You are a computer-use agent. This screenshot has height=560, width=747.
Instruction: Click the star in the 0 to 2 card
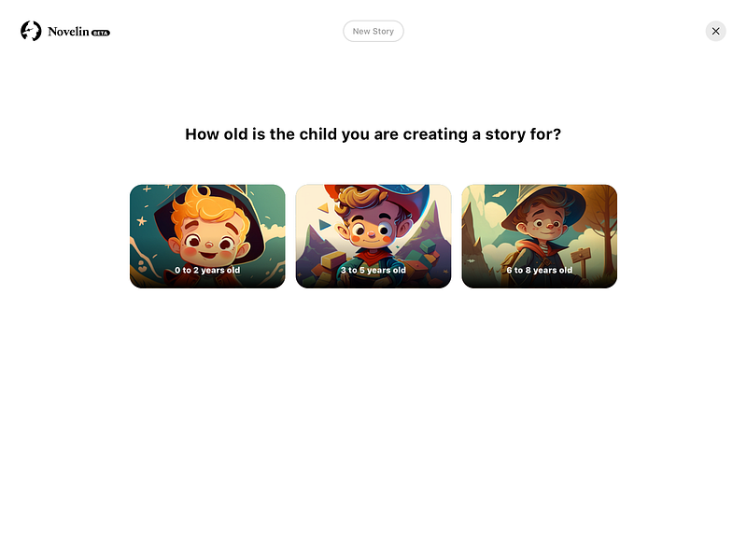point(142,221)
